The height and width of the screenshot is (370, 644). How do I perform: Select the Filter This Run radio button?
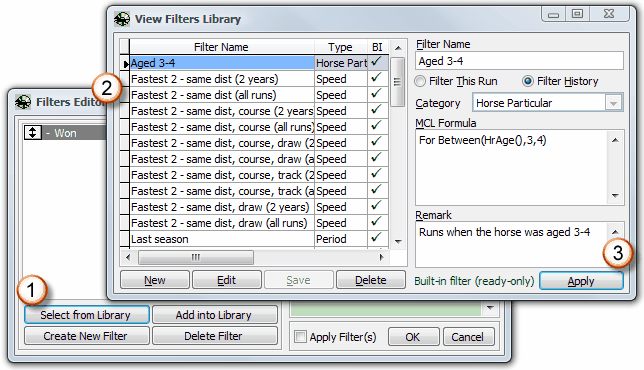click(420, 81)
